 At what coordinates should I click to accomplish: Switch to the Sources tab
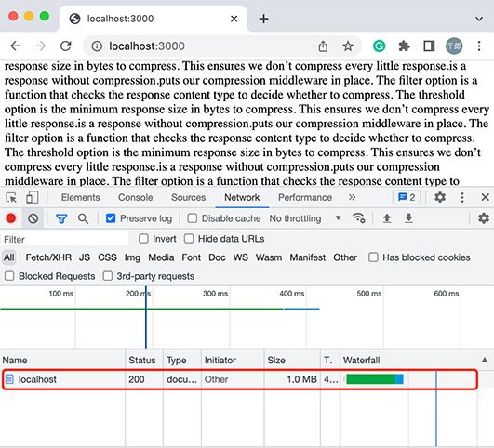[189, 197]
